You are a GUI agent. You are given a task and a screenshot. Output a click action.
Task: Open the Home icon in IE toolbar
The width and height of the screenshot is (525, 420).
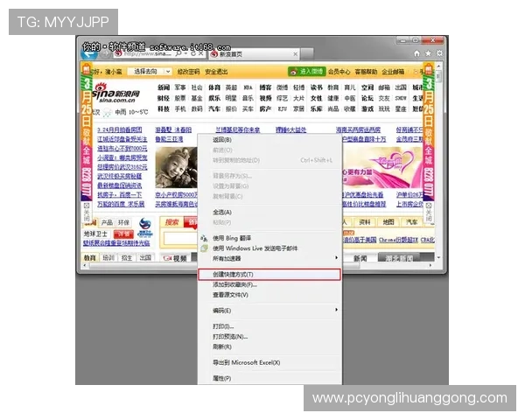pos(416,53)
